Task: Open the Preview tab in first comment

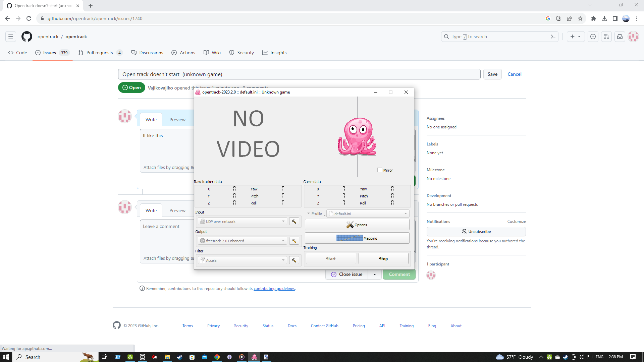Action: (x=177, y=120)
